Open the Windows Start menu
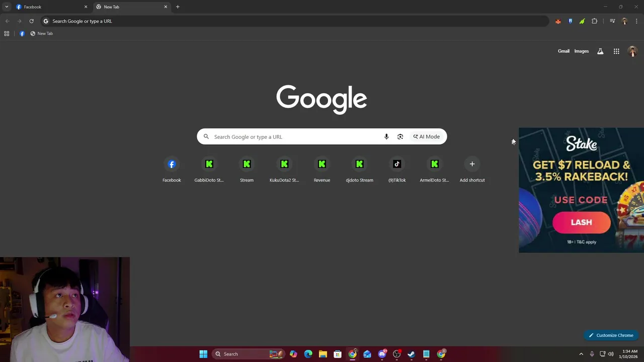 203,354
